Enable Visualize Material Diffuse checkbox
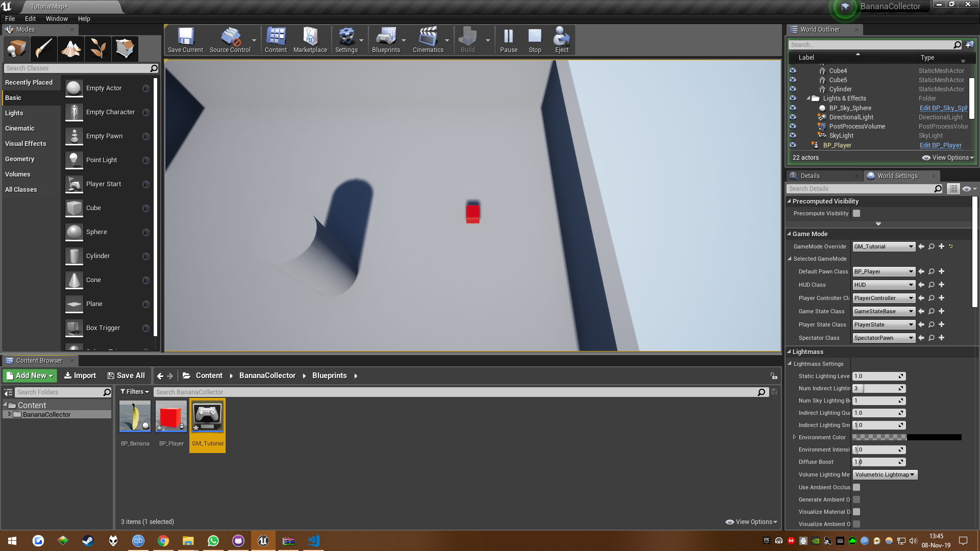Screen dimensions: 980x551 (x=856, y=512)
